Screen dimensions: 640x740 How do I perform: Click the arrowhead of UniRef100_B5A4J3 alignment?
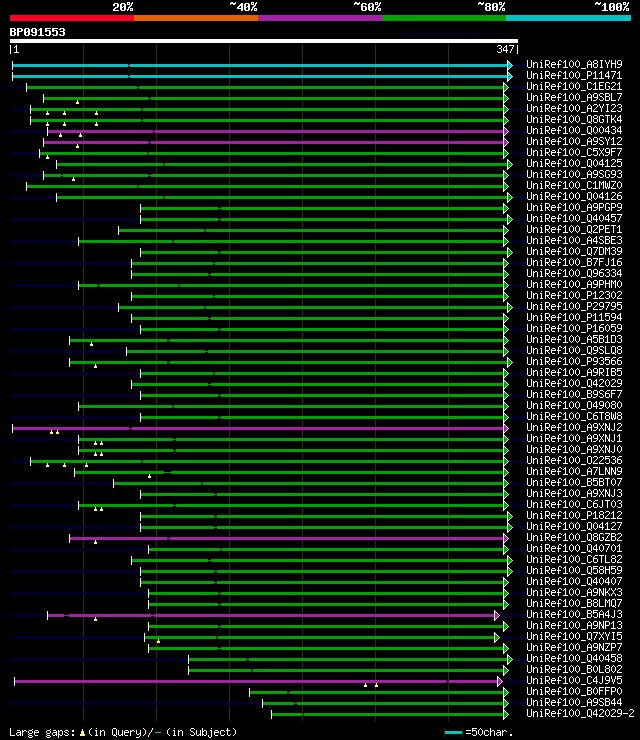(x=497, y=615)
